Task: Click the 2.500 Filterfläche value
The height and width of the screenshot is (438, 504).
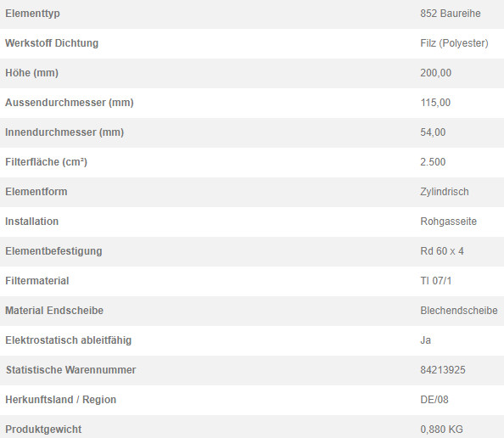Action: (x=433, y=162)
